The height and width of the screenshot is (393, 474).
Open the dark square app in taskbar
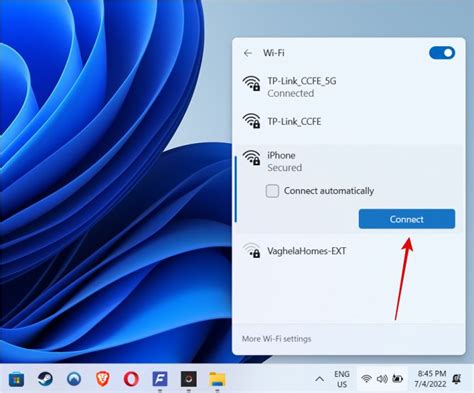pyautogui.click(x=189, y=379)
